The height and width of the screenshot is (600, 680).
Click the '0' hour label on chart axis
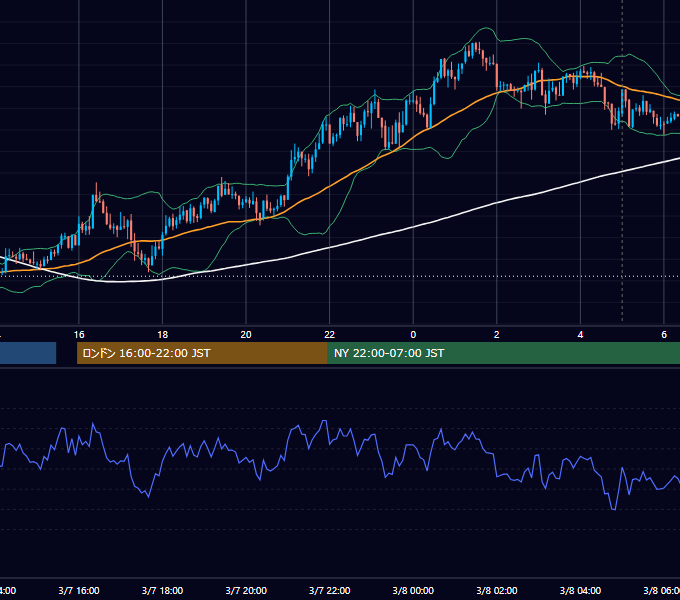(x=413, y=335)
